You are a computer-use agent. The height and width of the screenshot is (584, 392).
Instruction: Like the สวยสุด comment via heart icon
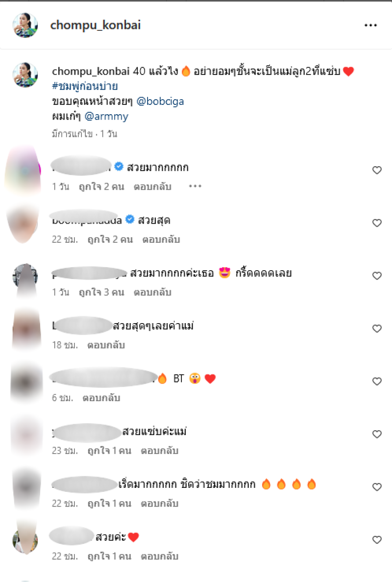click(377, 223)
